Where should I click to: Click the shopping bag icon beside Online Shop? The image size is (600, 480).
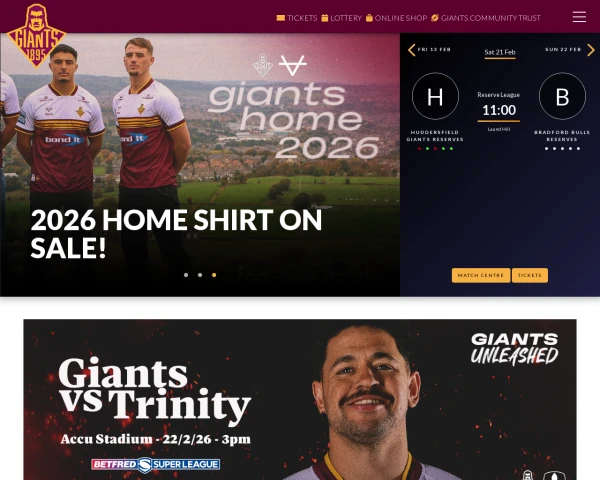point(369,18)
